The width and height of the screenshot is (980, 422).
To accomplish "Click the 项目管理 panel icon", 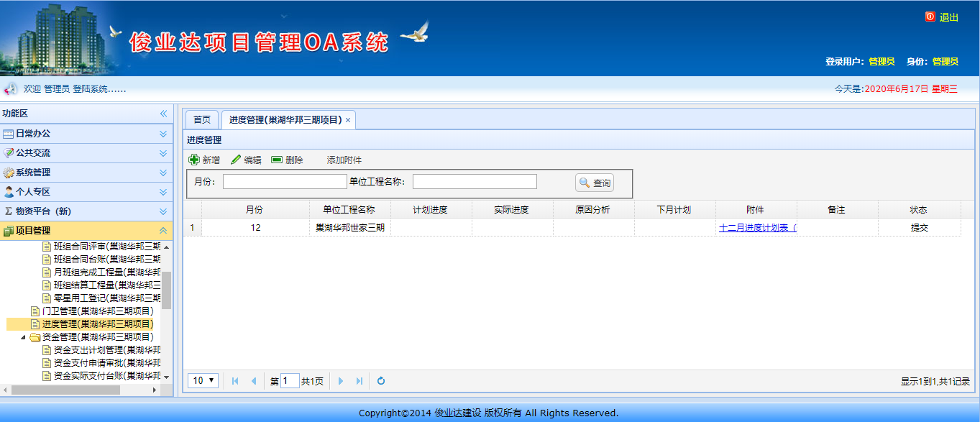I will click(x=9, y=231).
